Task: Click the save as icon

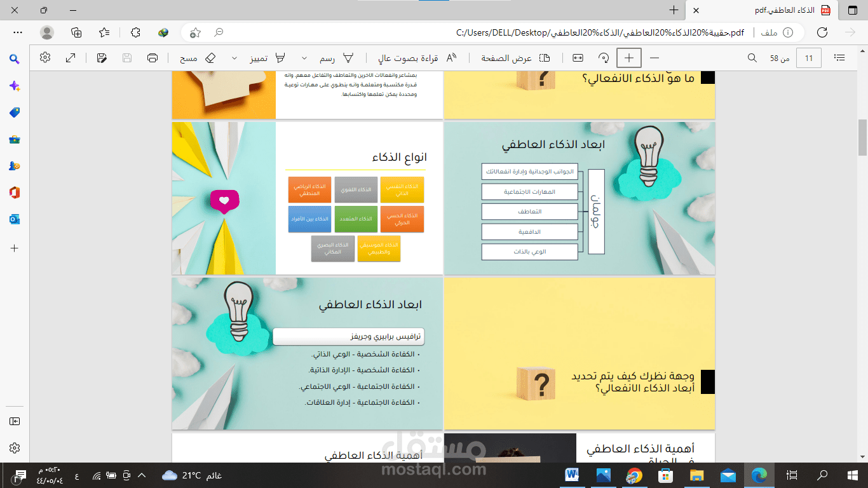Action: coord(102,58)
